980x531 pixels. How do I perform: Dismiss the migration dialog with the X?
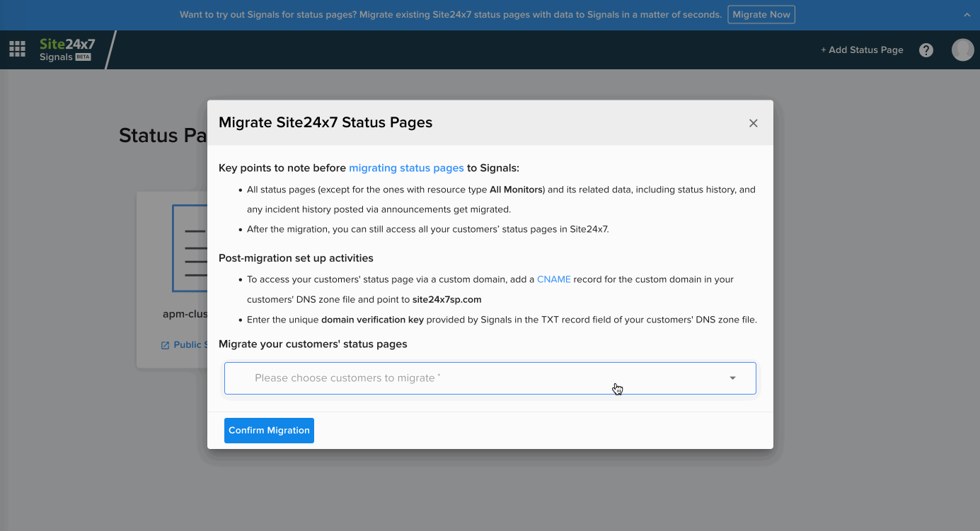click(753, 122)
